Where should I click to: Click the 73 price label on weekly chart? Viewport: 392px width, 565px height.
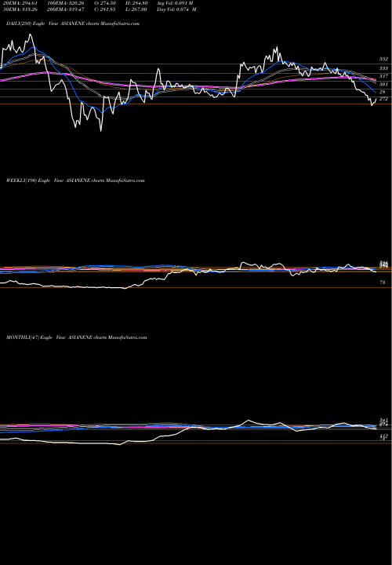[x=383, y=282]
